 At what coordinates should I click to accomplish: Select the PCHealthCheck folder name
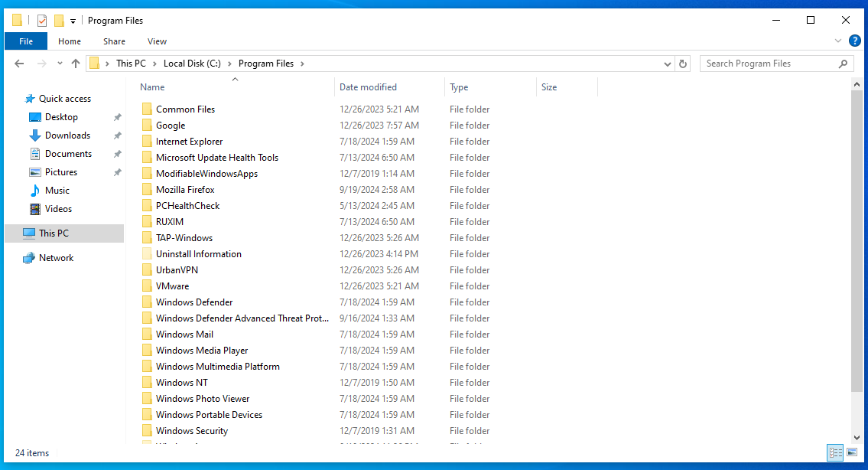click(187, 206)
